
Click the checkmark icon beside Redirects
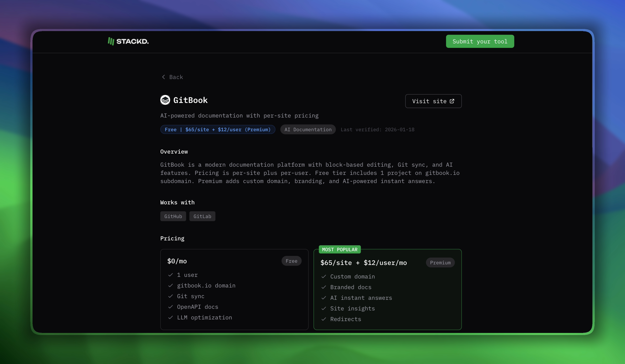324,319
